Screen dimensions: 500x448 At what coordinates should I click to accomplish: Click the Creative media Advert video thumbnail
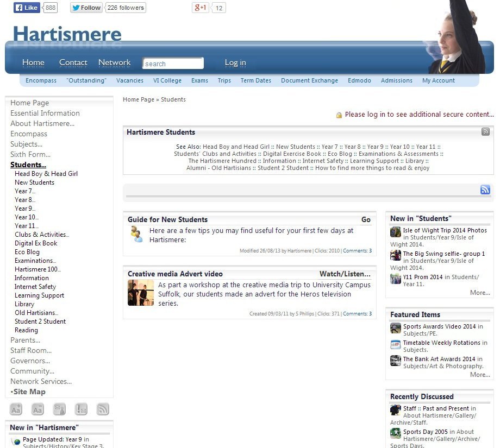pyautogui.click(x=141, y=293)
